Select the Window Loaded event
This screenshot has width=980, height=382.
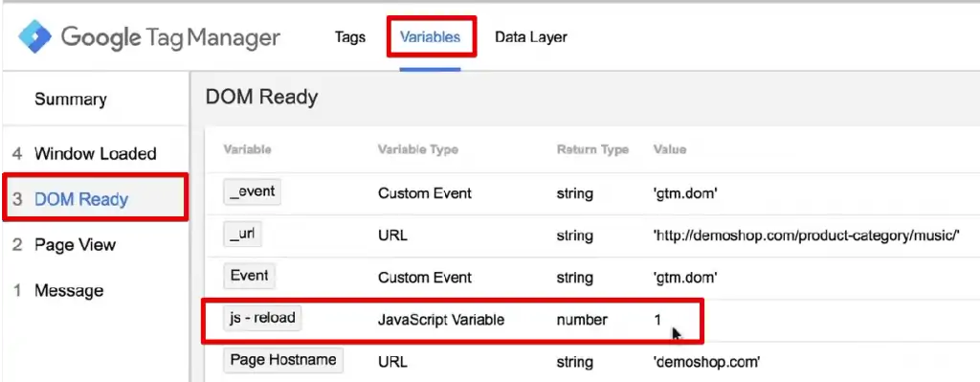tap(95, 154)
